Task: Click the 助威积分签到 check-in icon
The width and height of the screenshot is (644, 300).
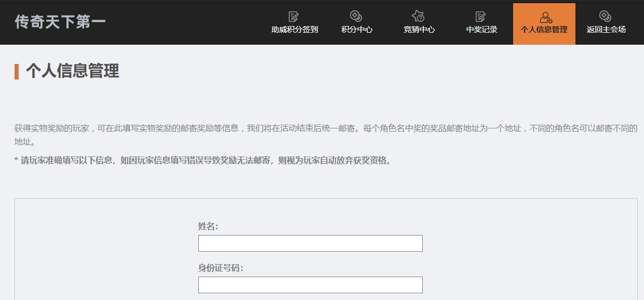Action: coord(294,17)
